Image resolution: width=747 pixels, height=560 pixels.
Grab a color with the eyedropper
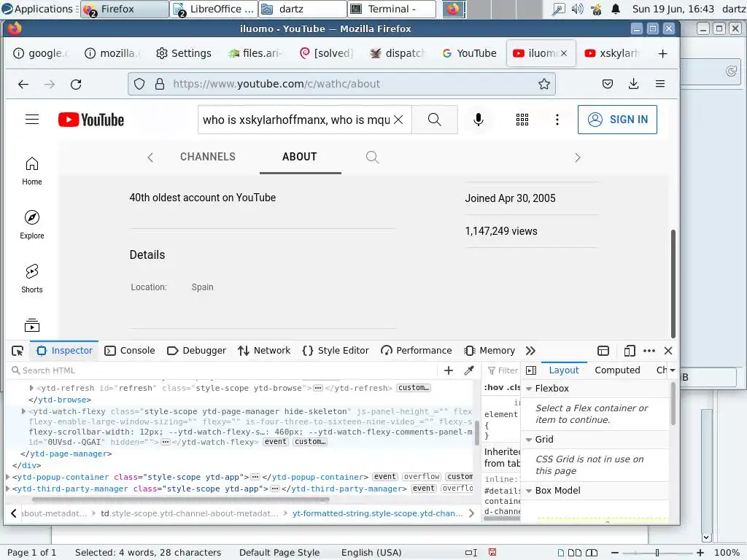click(x=469, y=370)
